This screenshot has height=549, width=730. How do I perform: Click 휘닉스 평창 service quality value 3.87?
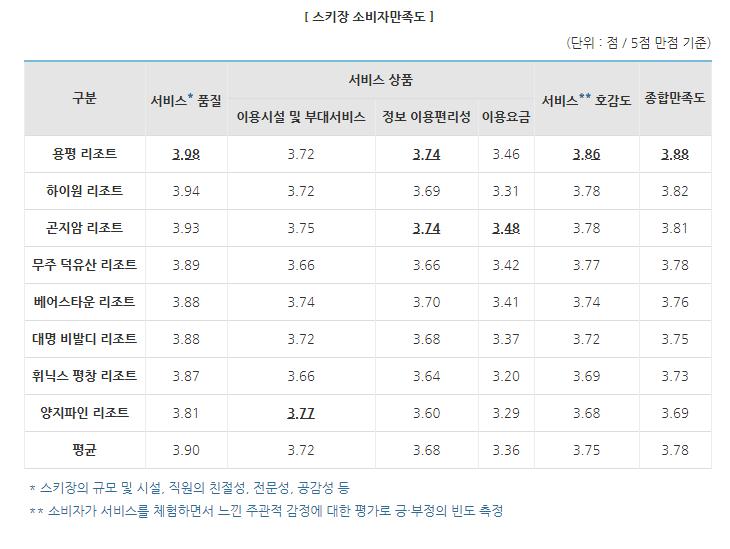point(186,377)
